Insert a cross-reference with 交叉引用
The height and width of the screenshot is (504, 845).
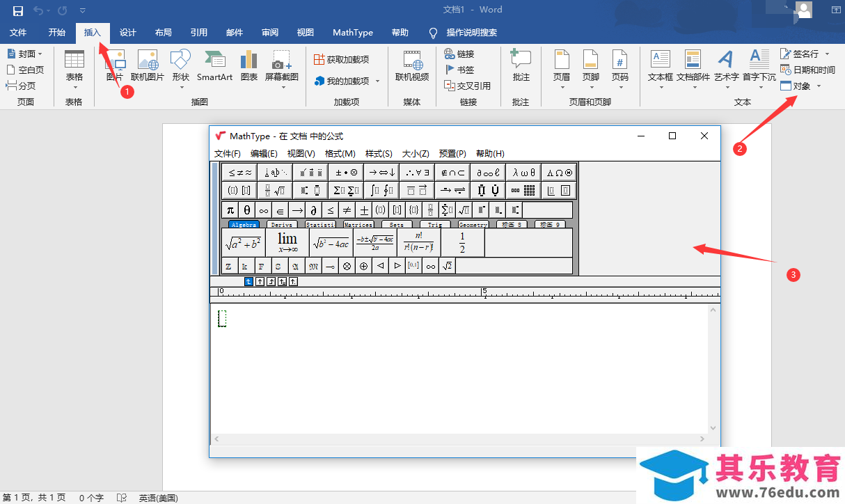coord(468,86)
